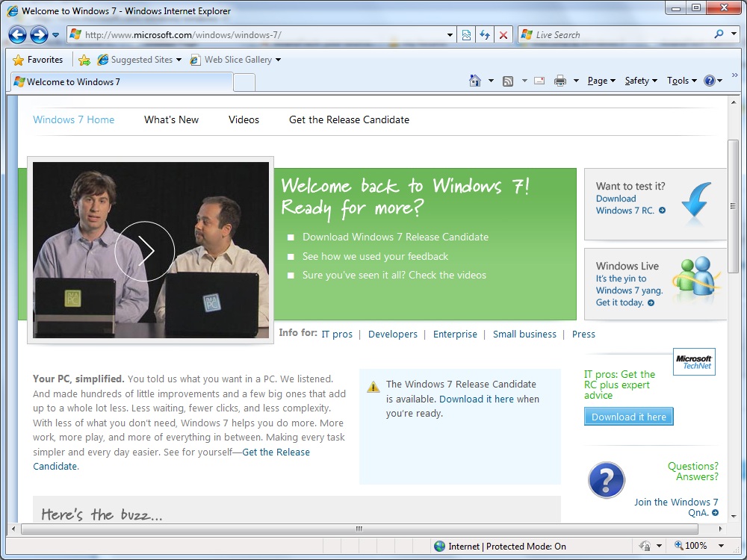Open What's New nav item
Viewport: 747px width, 560px height.
point(172,119)
